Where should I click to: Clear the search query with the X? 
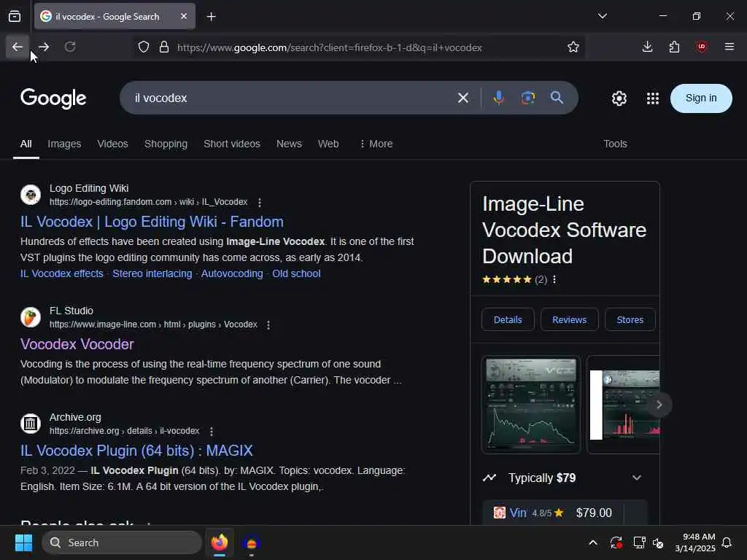[x=463, y=98]
